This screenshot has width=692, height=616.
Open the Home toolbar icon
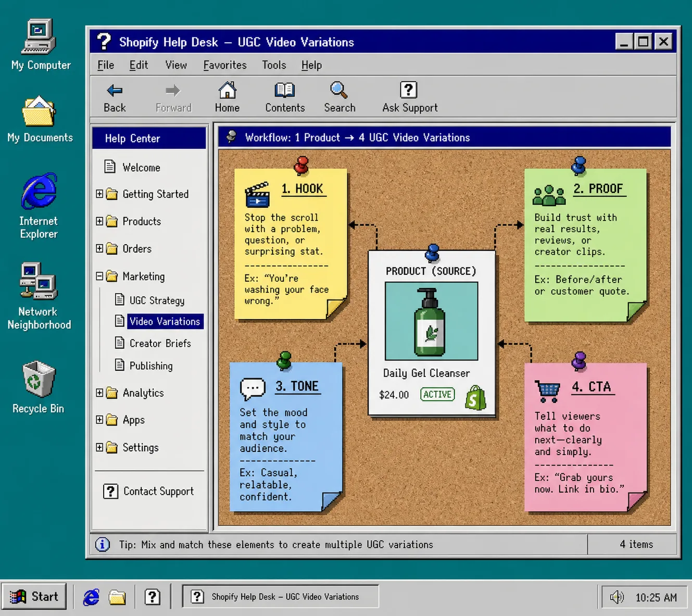point(227,97)
